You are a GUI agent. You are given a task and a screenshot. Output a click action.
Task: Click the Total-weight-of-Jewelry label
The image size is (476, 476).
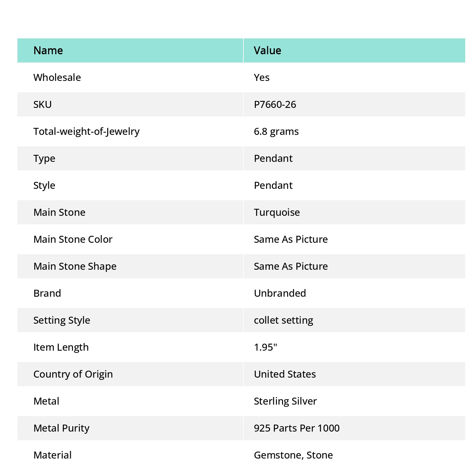click(x=86, y=131)
